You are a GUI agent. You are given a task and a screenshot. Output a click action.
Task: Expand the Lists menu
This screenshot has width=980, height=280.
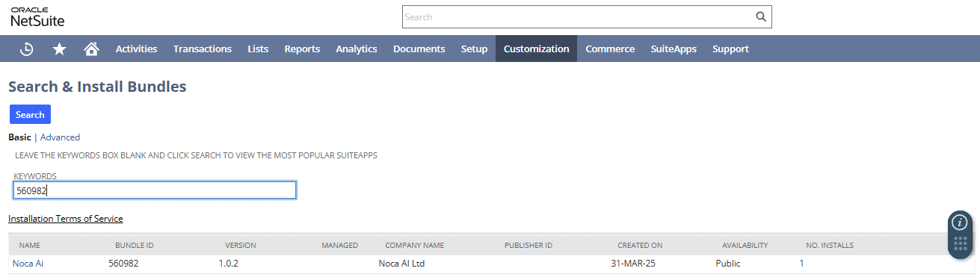pos(258,49)
